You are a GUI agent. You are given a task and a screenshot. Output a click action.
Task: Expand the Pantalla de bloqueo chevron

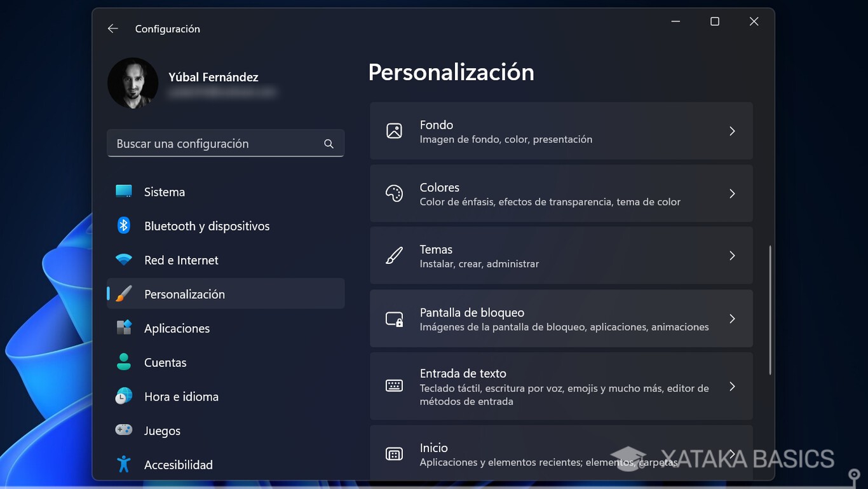click(732, 319)
